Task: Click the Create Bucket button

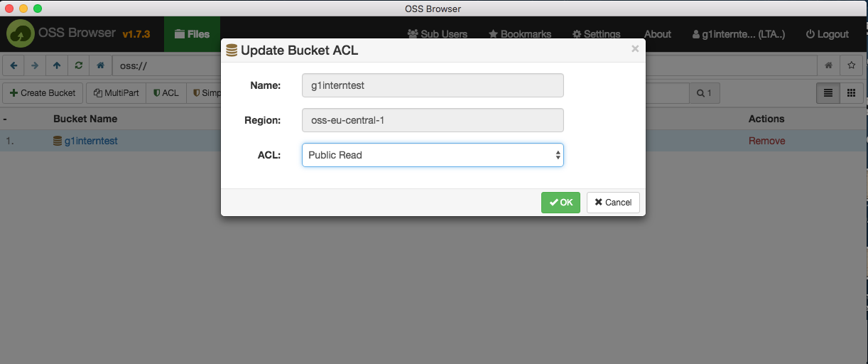Action: click(43, 92)
